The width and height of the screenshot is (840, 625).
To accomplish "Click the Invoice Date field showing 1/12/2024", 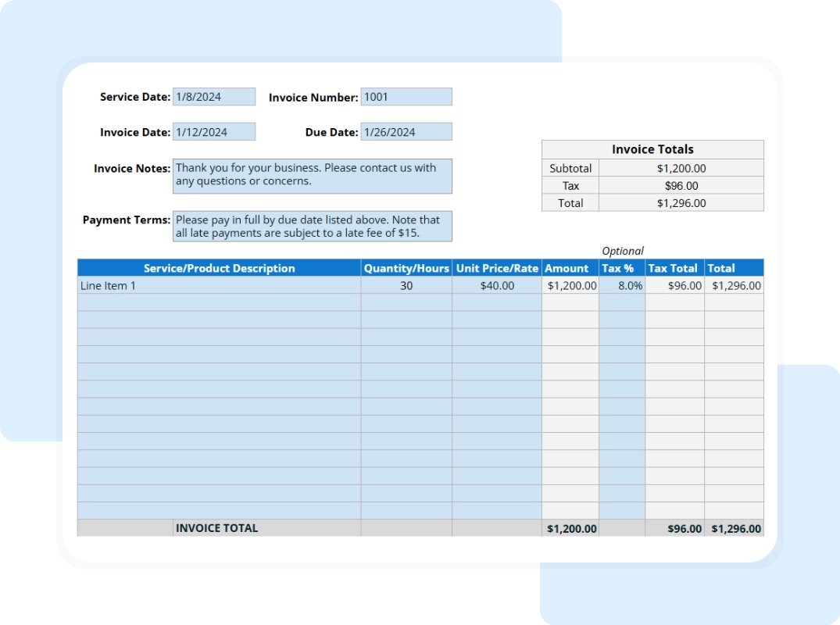I will pyautogui.click(x=213, y=131).
